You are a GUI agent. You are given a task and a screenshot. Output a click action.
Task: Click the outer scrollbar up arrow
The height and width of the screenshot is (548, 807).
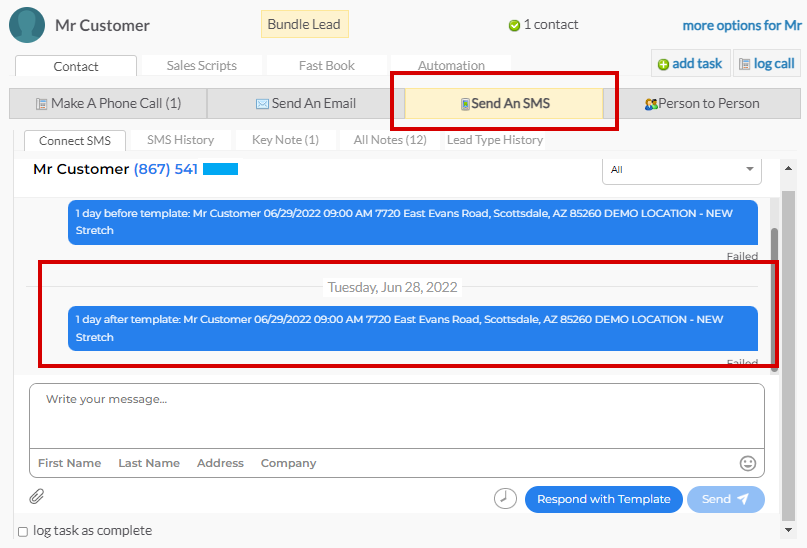[788, 168]
